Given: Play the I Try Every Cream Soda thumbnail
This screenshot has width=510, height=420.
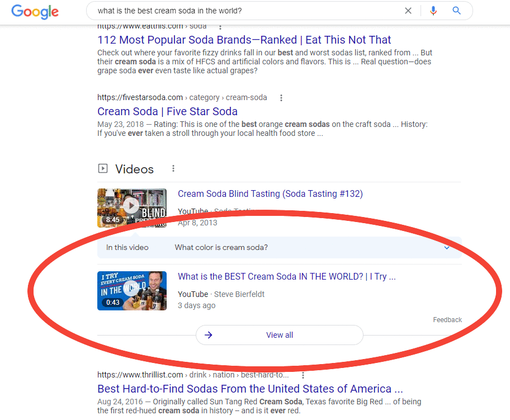Looking at the screenshot, I should (x=132, y=290).
